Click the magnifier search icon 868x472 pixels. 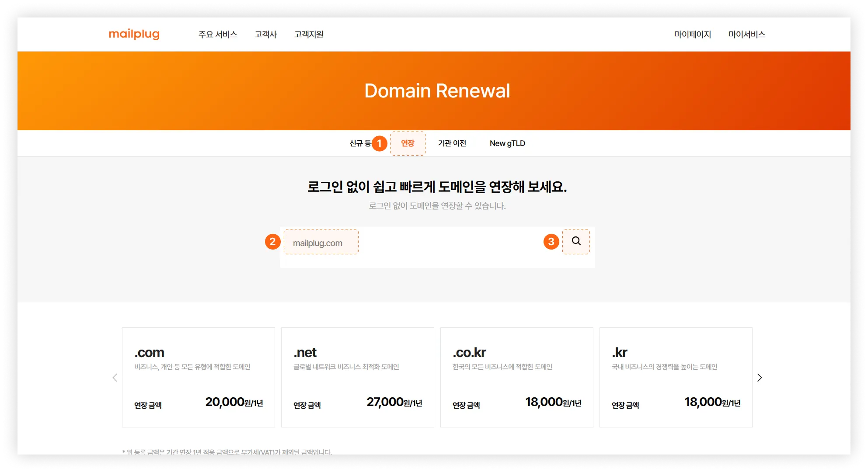click(x=576, y=241)
